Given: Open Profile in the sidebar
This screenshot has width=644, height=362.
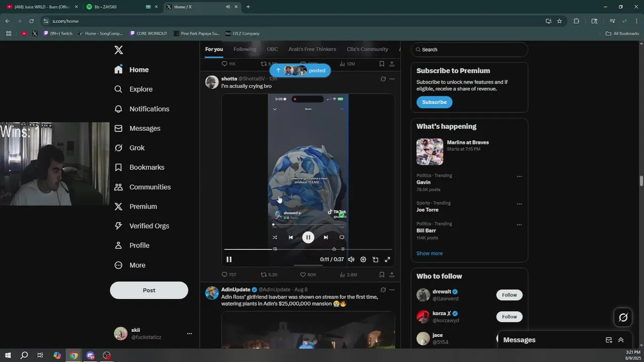Looking at the screenshot, I should coord(132,245).
